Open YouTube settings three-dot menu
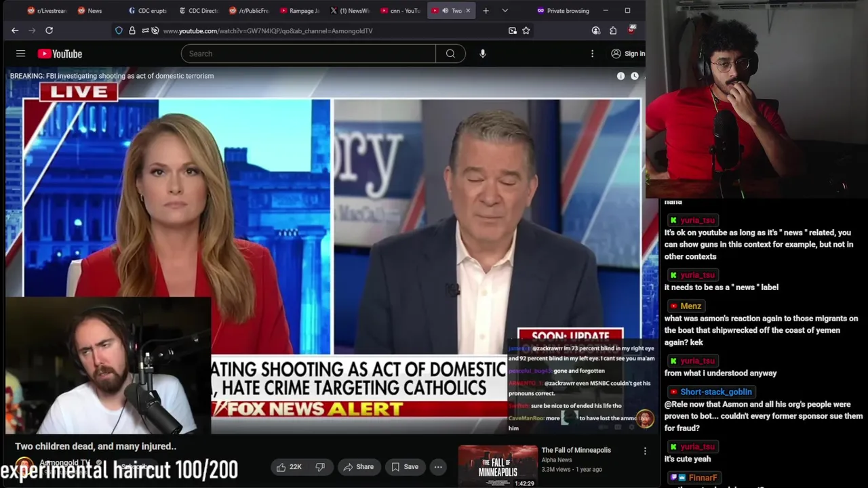Viewport: 868px width, 488px height. point(592,54)
